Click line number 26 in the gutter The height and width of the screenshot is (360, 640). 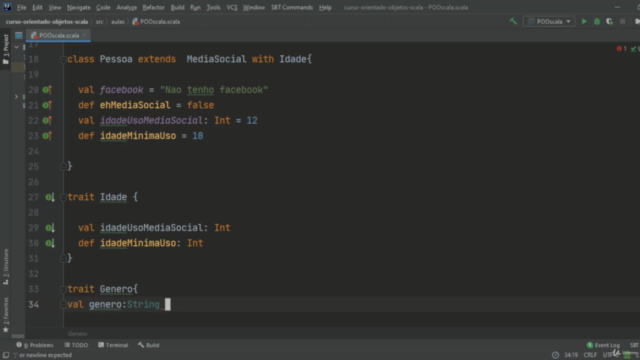33,182
